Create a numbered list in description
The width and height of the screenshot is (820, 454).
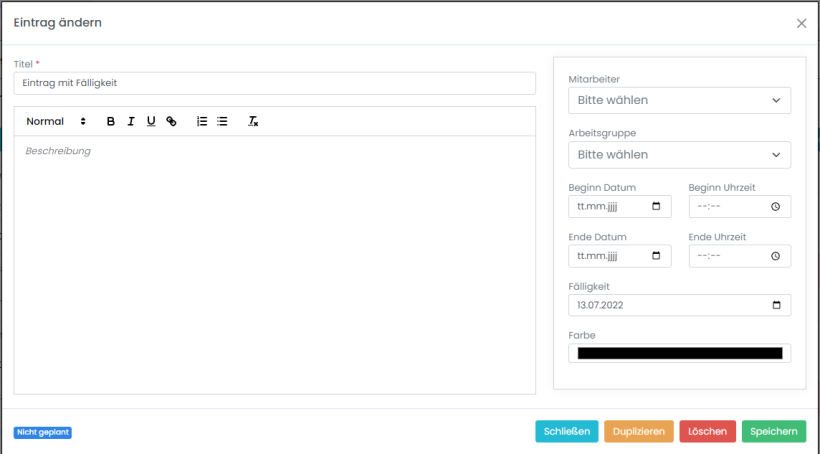(202, 121)
